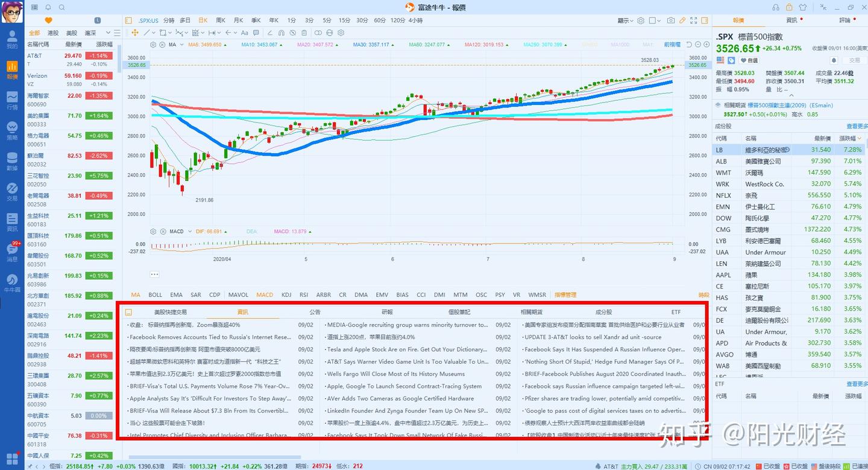This screenshot has height=470, width=868.
Task: Open Tesla and Apple Stock news headline
Action: point(406,349)
